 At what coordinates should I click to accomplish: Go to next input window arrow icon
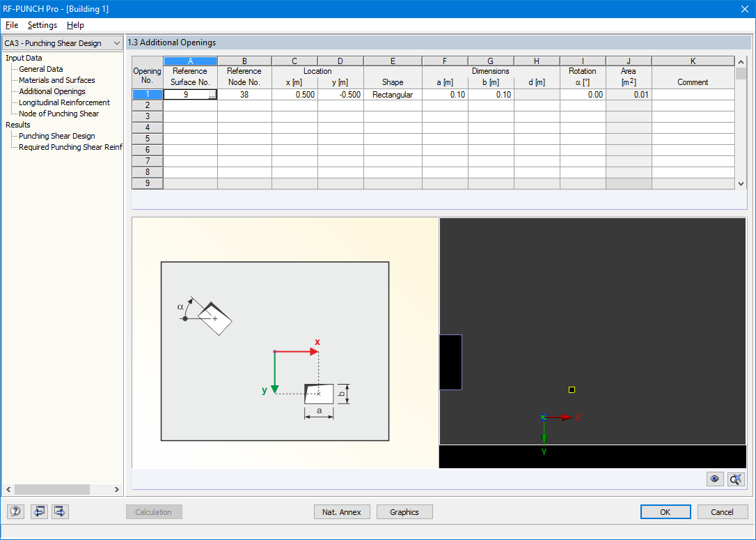click(61, 511)
